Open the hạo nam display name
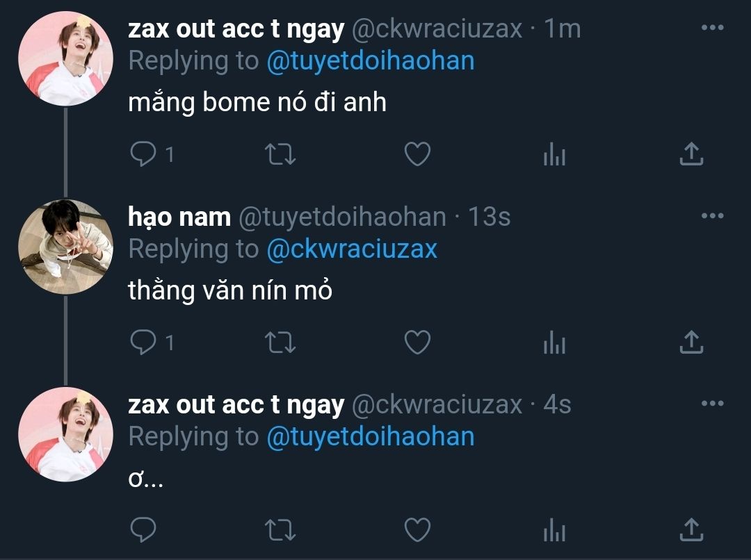 (179, 217)
